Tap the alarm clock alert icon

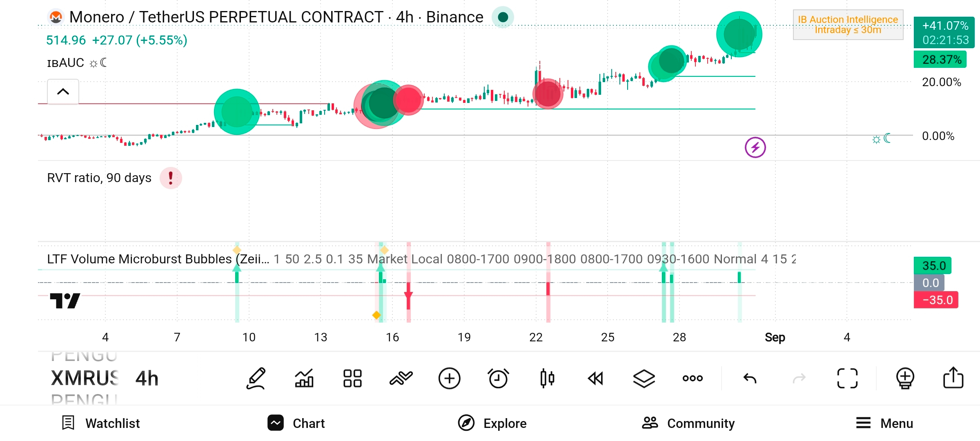coord(498,379)
